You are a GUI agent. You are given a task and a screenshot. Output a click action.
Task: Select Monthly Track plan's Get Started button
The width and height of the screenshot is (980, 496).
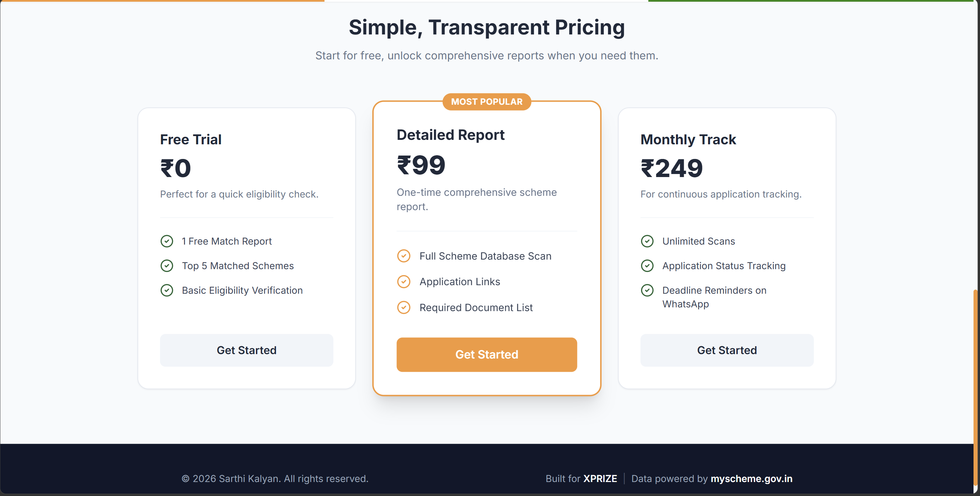(727, 350)
